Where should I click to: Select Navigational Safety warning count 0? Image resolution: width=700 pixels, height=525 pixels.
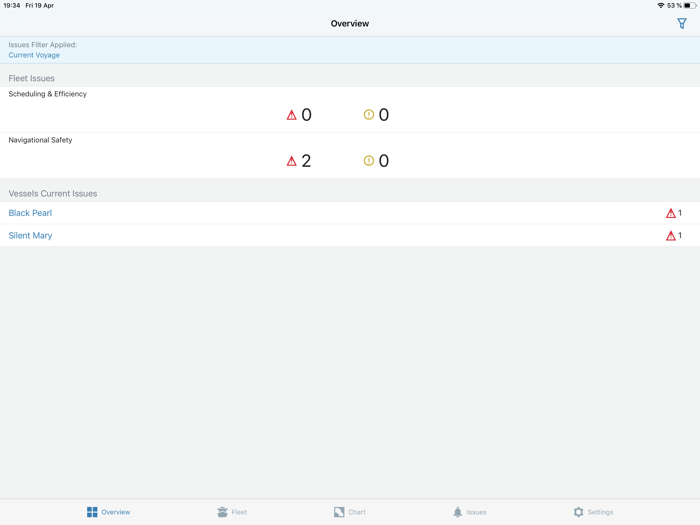(383, 161)
